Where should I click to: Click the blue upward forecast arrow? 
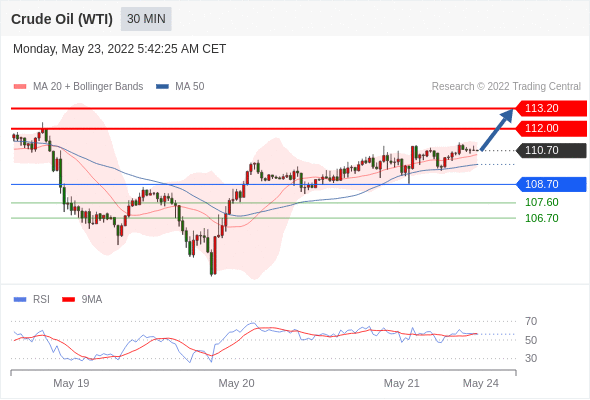[x=497, y=129]
